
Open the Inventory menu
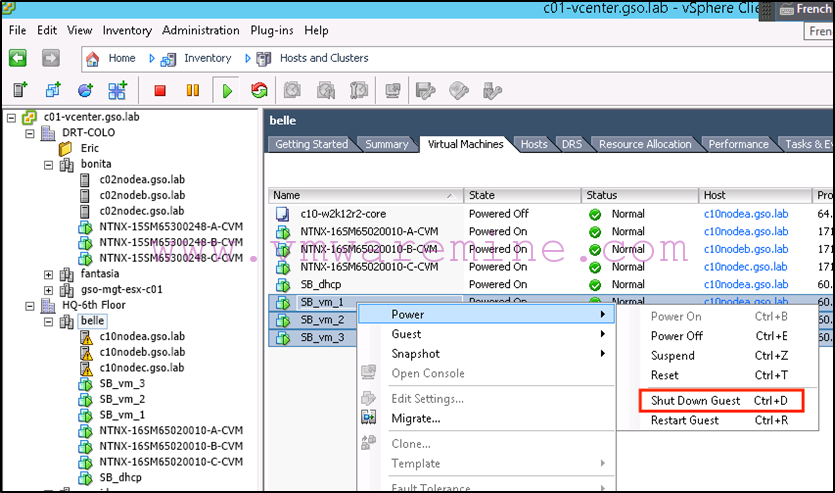coord(127,30)
